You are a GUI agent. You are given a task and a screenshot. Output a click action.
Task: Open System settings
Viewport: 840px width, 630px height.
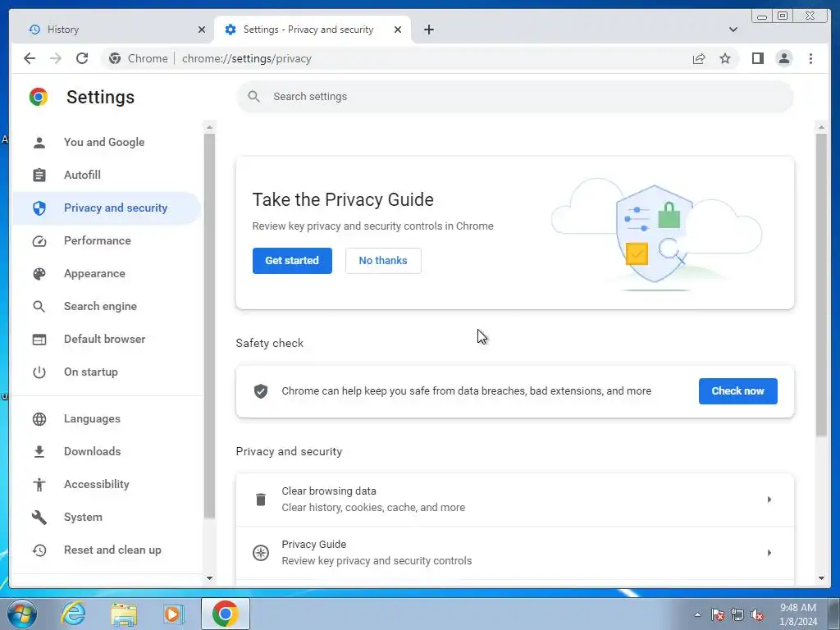(x=83, y=518)
